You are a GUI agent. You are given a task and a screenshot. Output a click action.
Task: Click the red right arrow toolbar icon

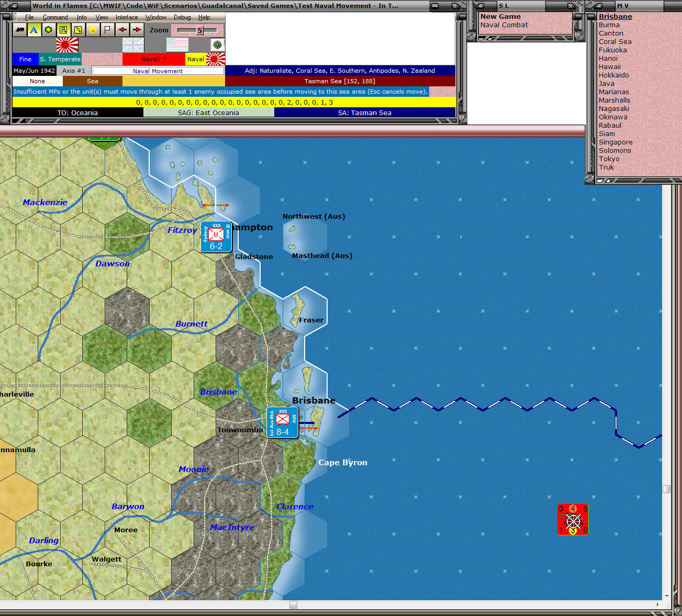point(137,30)
